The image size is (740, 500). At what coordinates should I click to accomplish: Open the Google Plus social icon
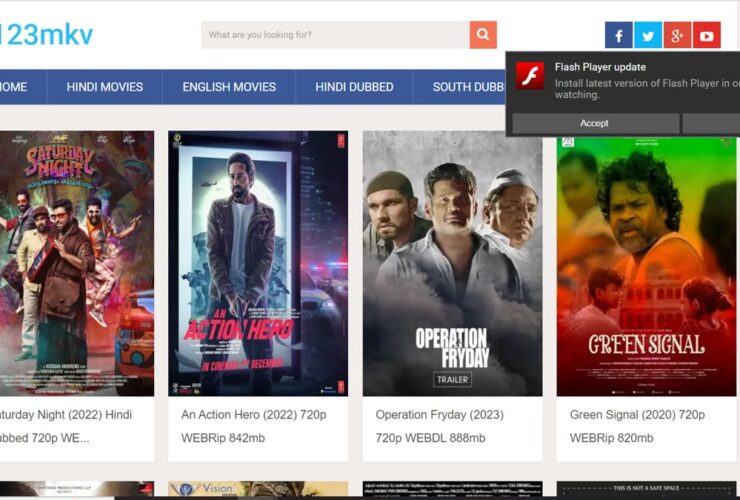click(x=677, y=36)
